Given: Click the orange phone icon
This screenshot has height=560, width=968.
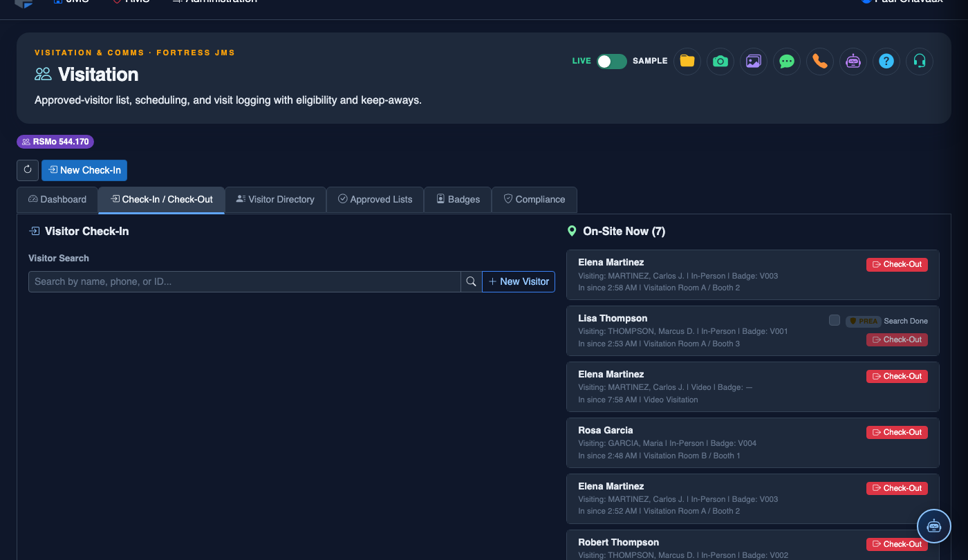Looking at the screenshot, I should tap(820, 61).
